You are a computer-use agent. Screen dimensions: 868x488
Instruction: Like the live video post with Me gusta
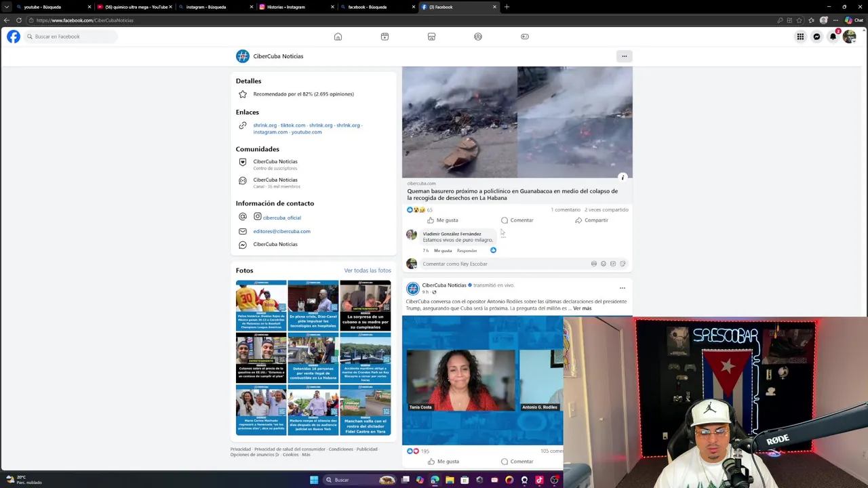[x=443, y=462]
